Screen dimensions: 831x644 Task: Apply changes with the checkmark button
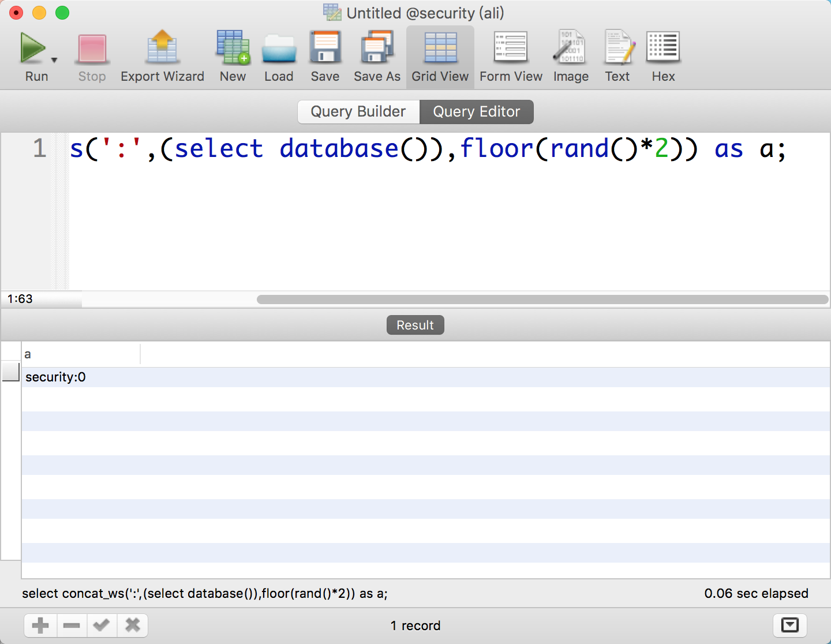coord(102,626)
